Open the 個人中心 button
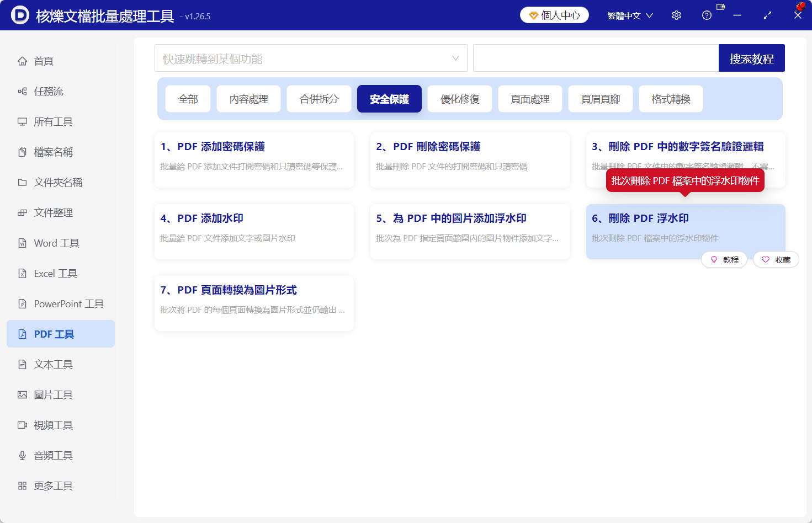Screen dimensions: 812x523 click(554, 15)
